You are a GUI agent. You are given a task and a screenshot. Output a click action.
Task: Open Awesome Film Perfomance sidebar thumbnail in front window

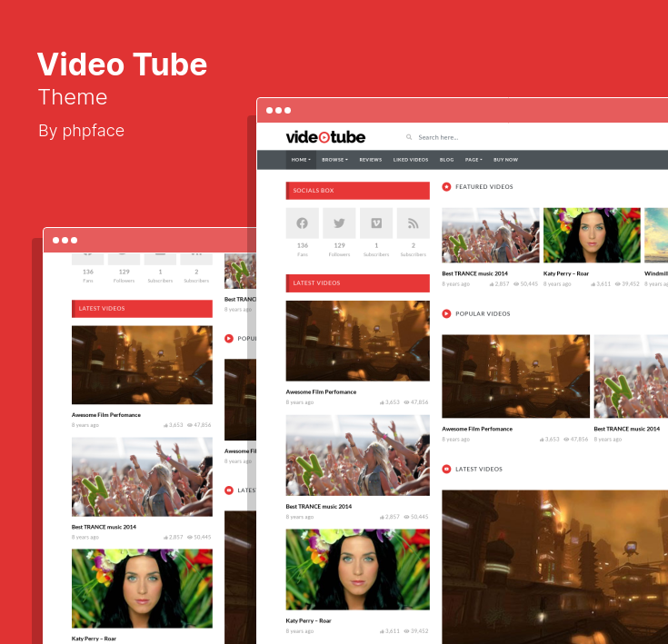tap(358, 341)
